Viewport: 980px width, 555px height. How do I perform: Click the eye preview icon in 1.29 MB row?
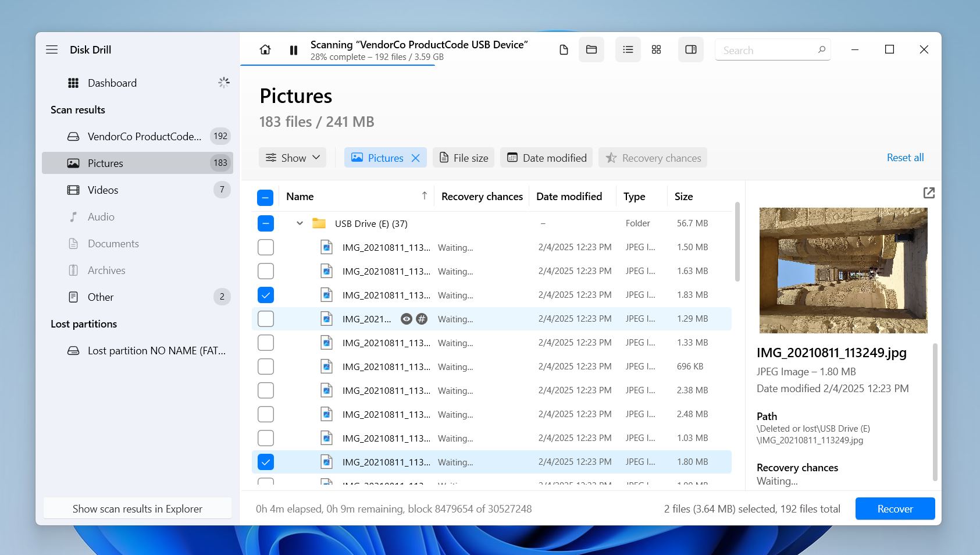point(407,319)
